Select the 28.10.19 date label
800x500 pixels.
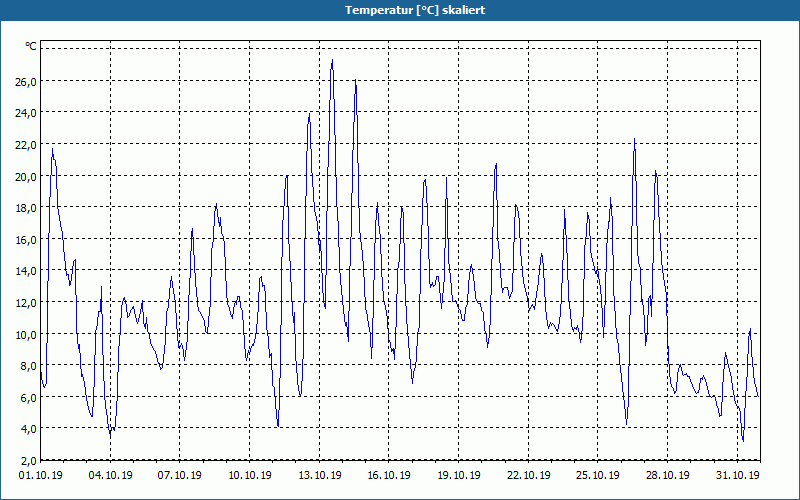[x=667, y=475]
